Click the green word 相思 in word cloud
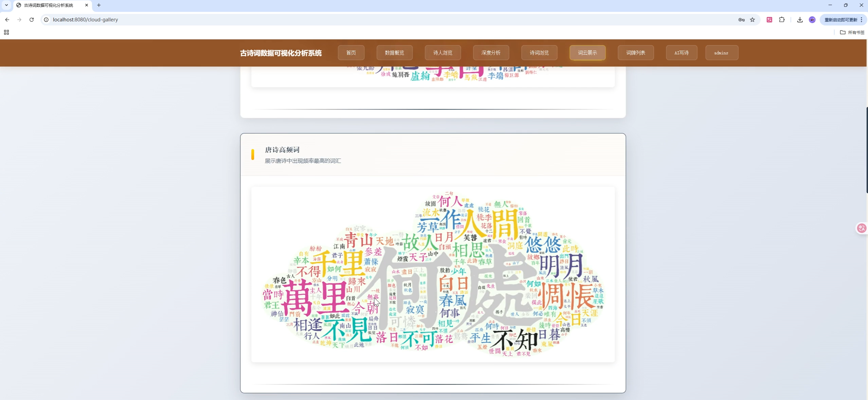Viewport: 868px width, 400px height. coord(468,250)
